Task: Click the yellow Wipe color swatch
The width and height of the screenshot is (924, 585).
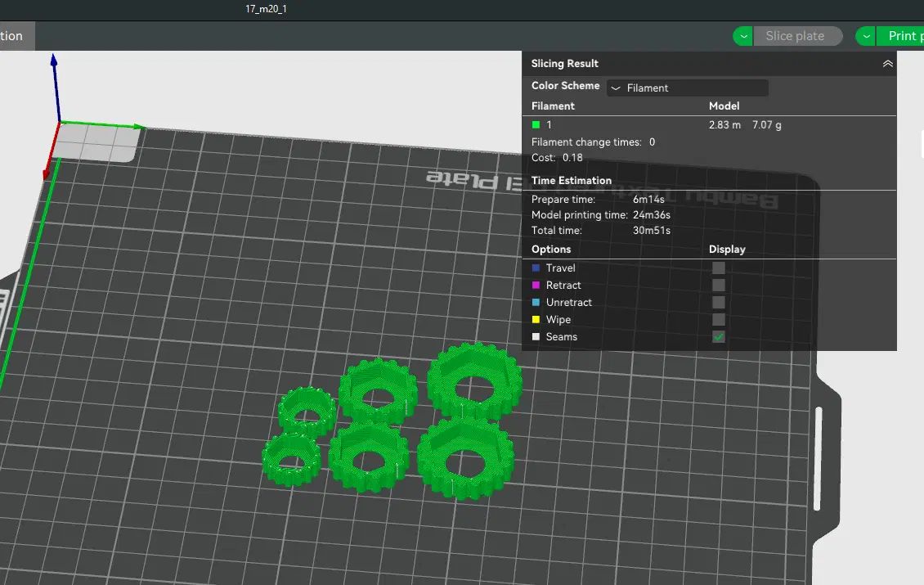Action: pos(536,319)
